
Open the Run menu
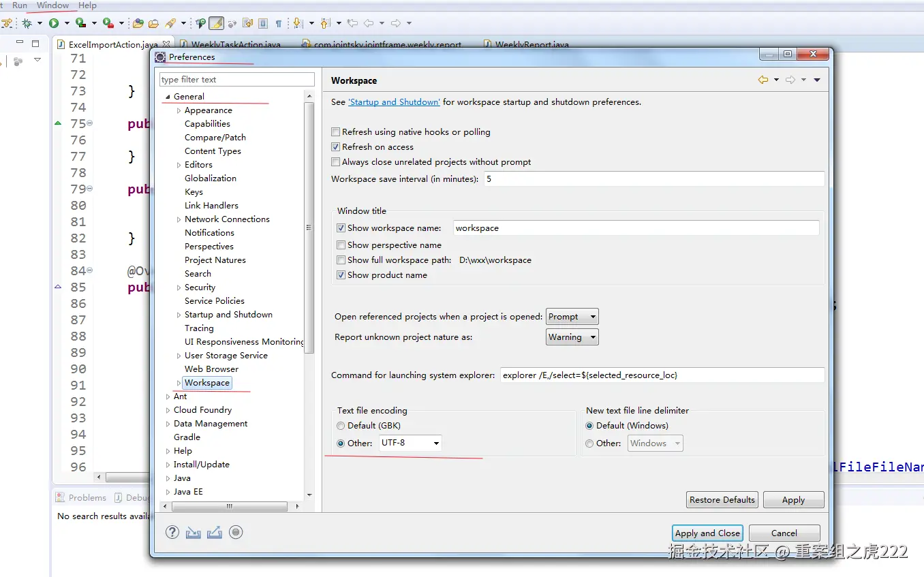(x=20, y=5)
